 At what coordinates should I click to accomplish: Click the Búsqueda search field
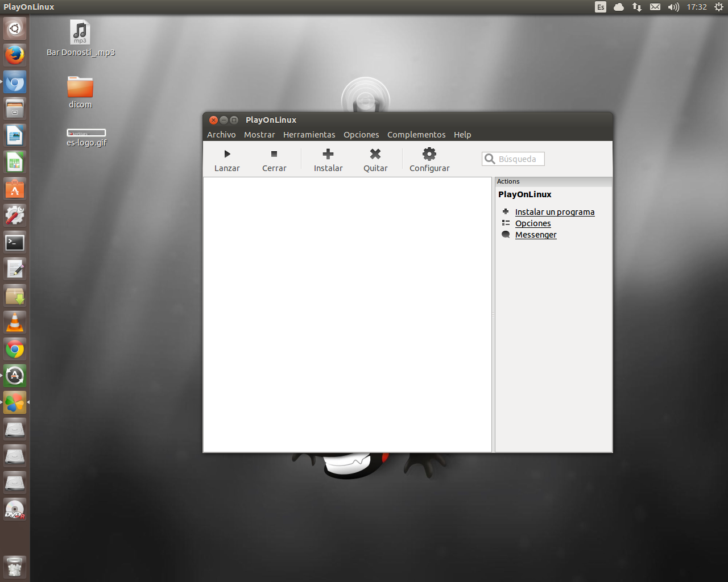click(x=513, y=159)
